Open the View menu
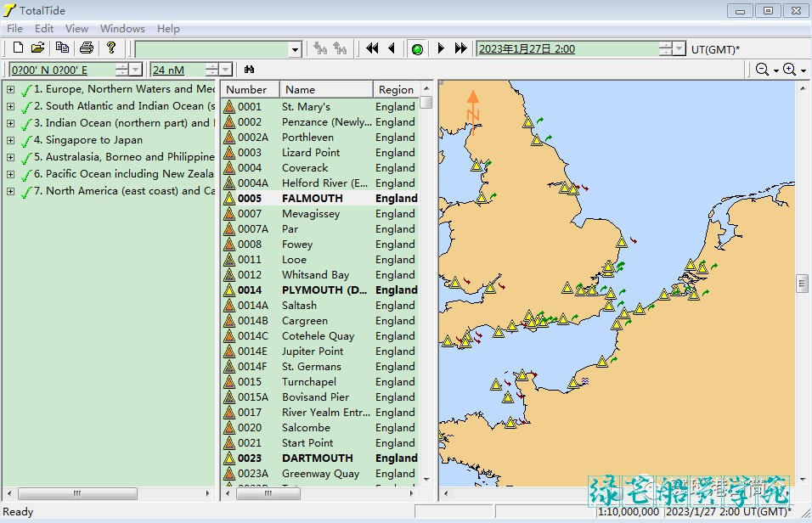This screenshot has height=523, width=812. (x=76, y=29)
